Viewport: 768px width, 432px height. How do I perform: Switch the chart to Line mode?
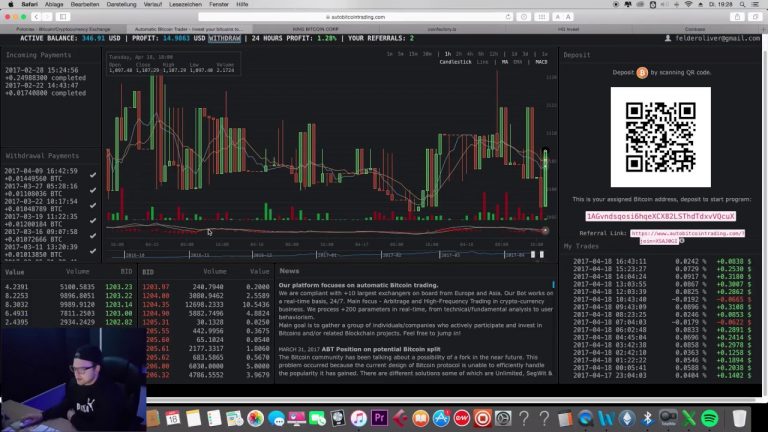[x=482, y=62]
